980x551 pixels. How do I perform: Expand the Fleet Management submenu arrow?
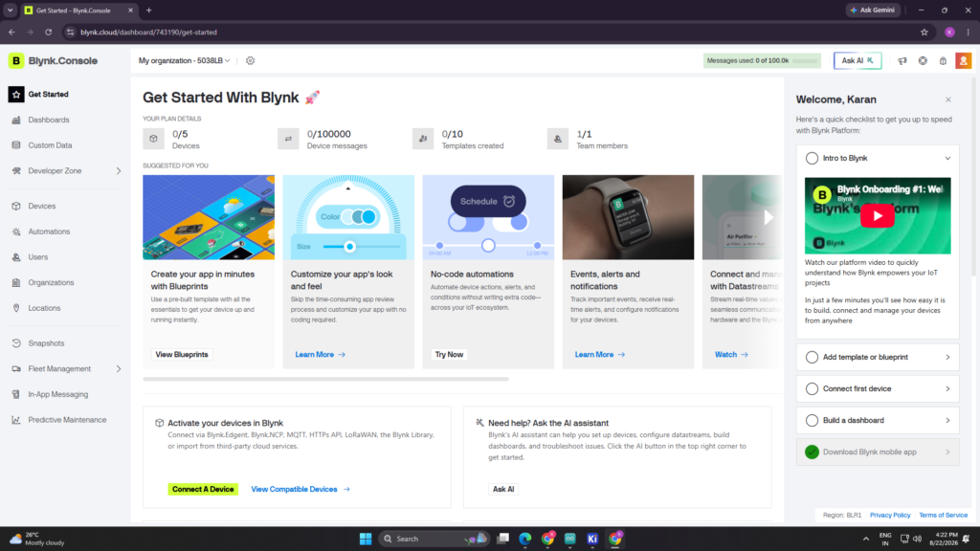pos(118,368)
